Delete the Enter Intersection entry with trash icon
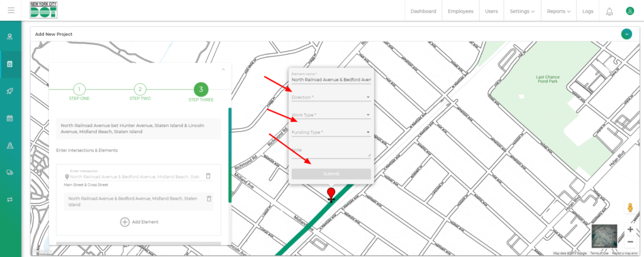 [x=209, y=177]
